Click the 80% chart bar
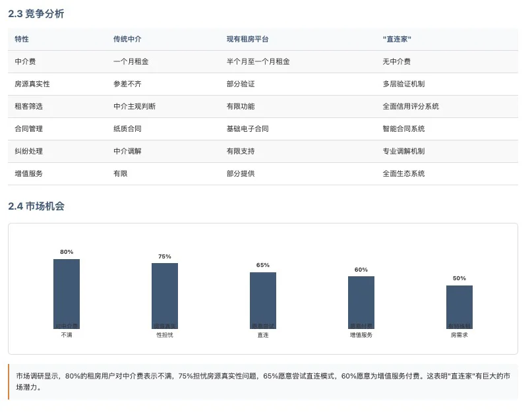Screen dimensions: 532x418 coord(67,294)
